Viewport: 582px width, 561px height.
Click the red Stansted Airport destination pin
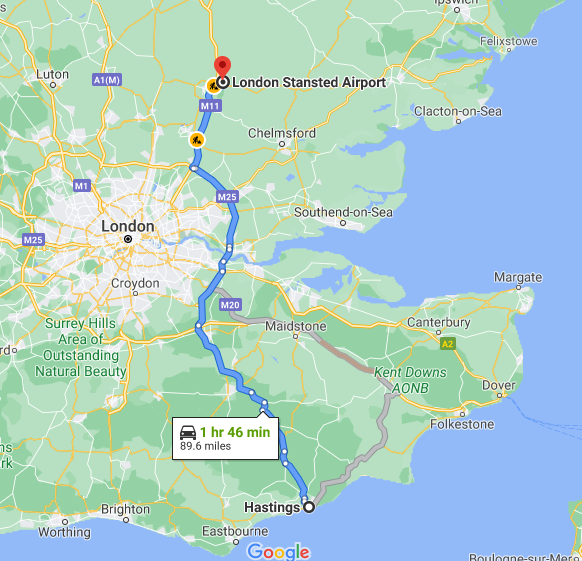[222, 68]
